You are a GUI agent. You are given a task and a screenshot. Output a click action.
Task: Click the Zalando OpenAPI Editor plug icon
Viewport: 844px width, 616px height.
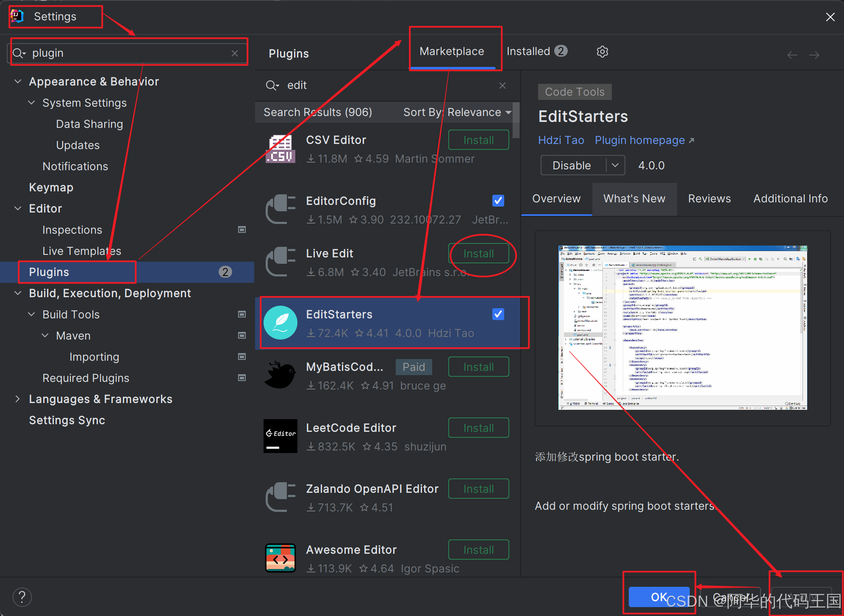click(280, 497)
